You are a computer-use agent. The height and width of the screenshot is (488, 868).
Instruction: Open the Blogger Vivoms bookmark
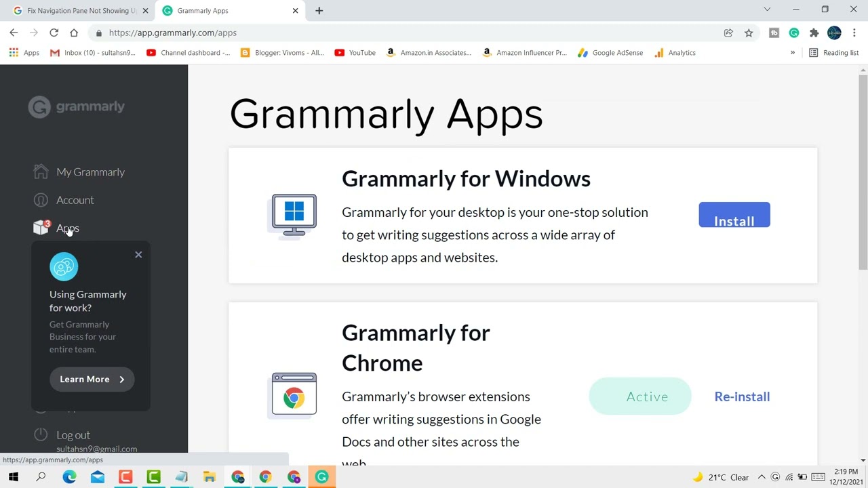click(283, 53)
